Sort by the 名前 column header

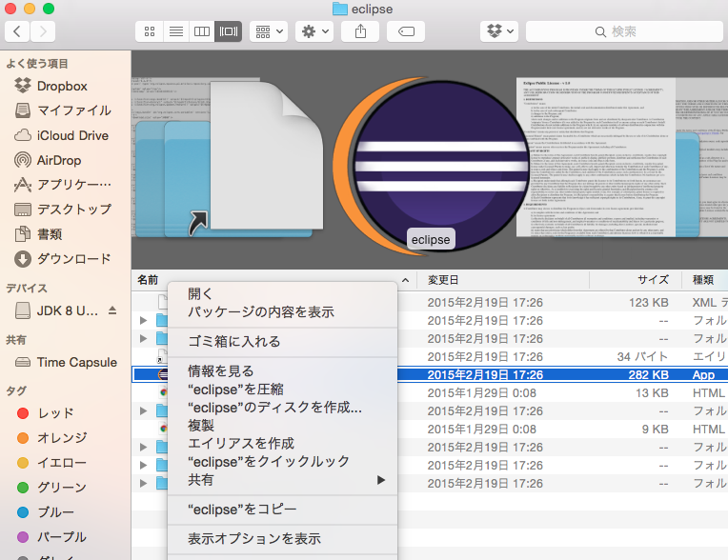click(273, 280)
